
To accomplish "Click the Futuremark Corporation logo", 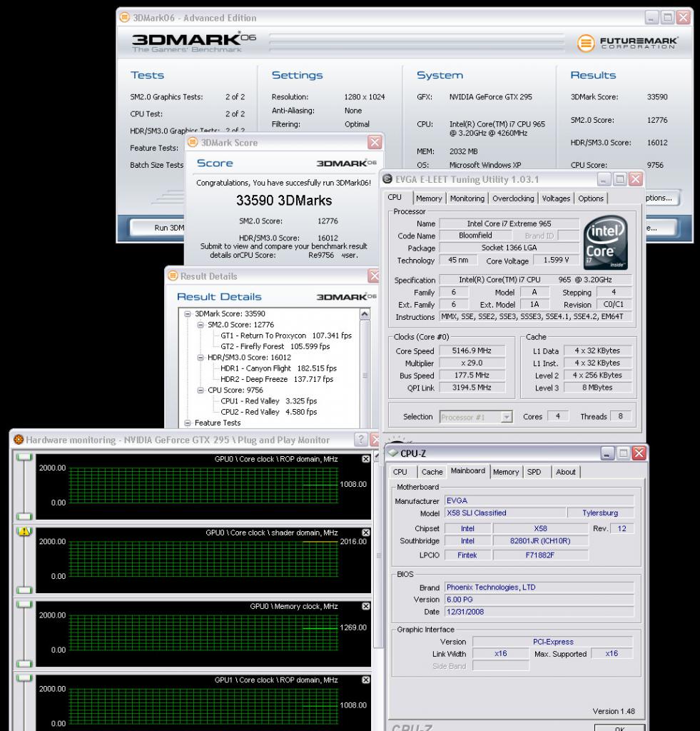I will point(627,44).
